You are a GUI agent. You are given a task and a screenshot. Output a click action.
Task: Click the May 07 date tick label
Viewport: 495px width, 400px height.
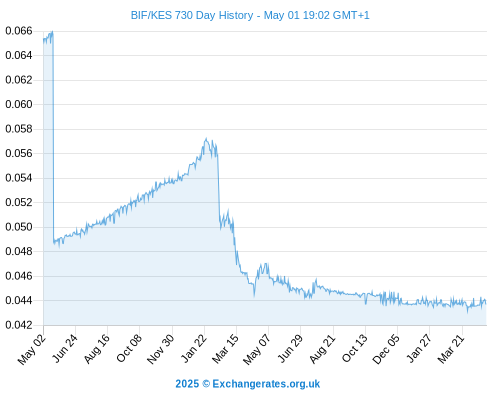[x=257, y=349]
